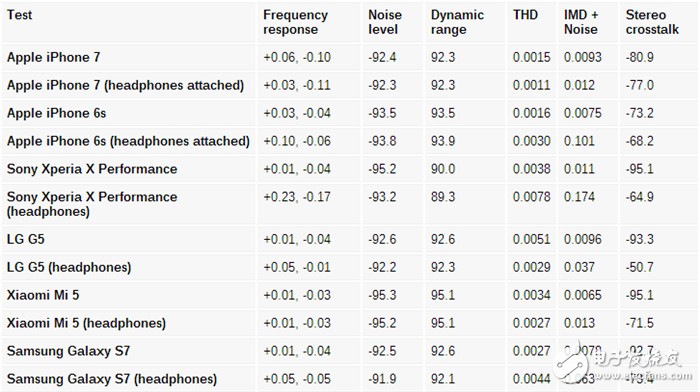Click the elecfans watermark logo icon
Viewport: 700px width, 392px height.
coord(572,365)
